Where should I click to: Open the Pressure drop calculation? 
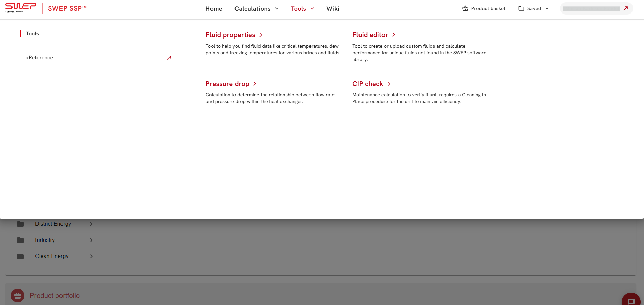(227, 84)
